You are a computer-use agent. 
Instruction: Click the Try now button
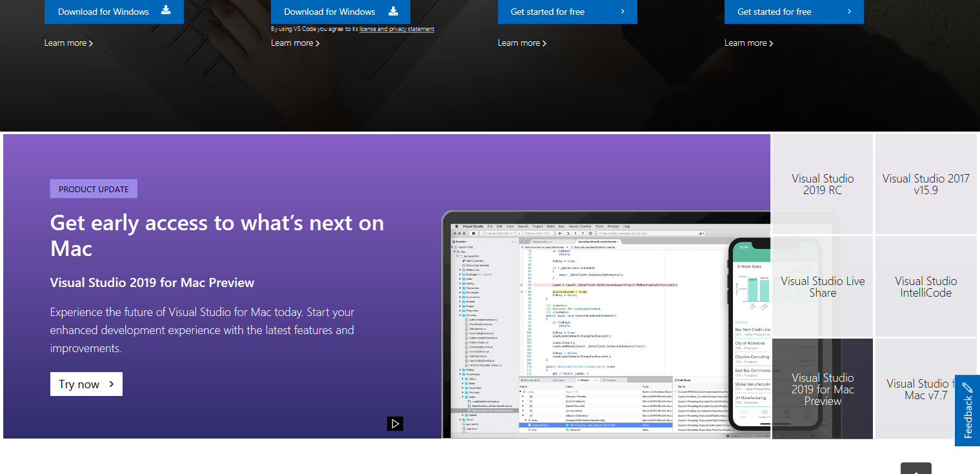click(86, 384)
